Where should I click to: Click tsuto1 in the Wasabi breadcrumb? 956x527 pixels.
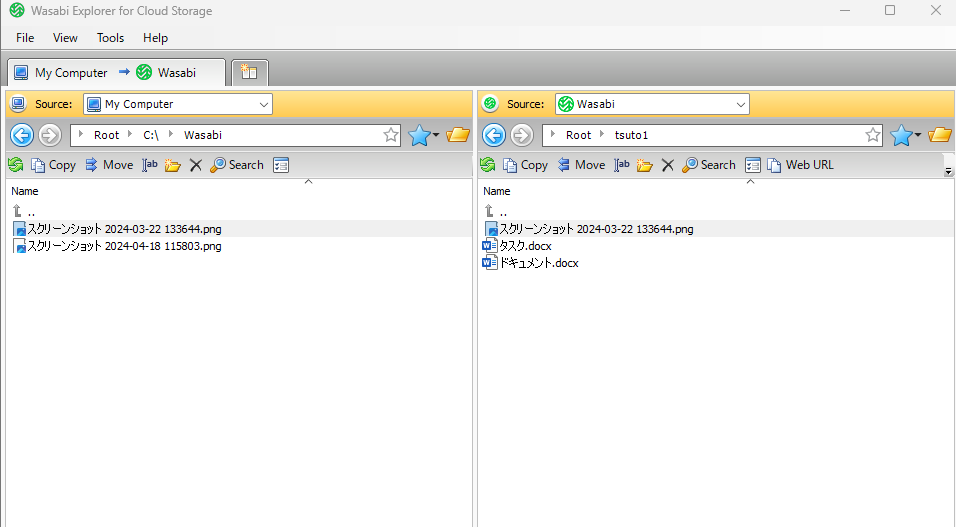(x=631, y=135)
